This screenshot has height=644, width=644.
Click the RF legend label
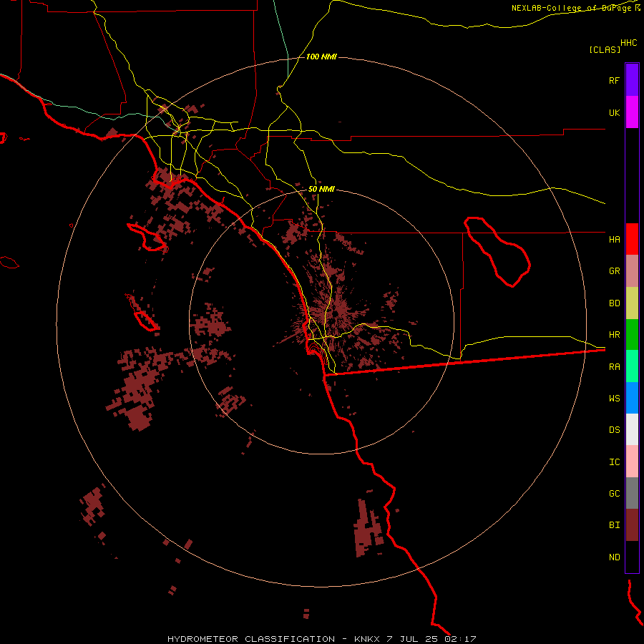[614, 81]
